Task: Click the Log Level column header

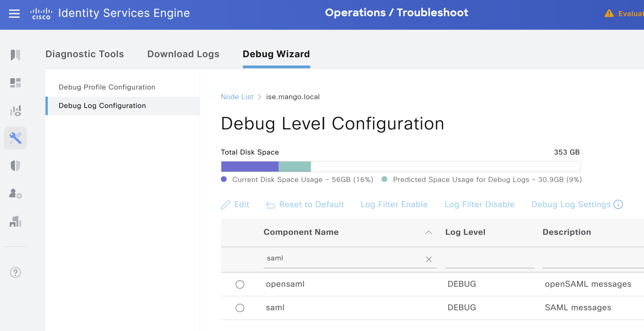Action: pyautogui.click(x=465, y=232)
